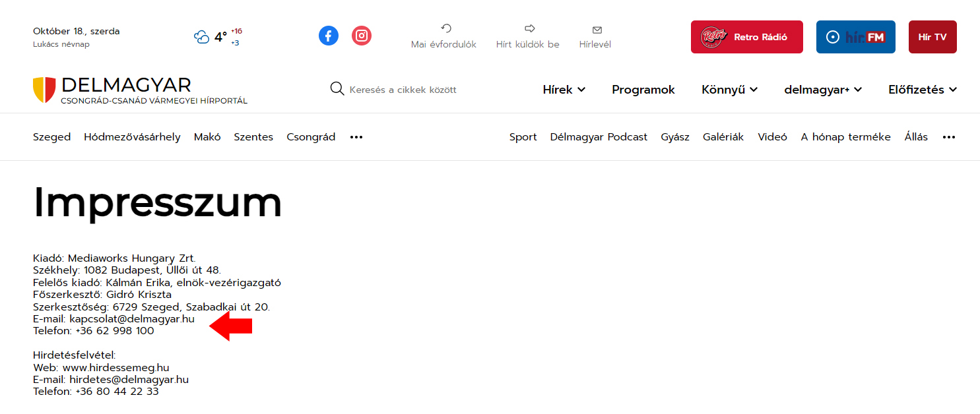Click the DELMAGYAR shield logo
This screenshot has height=414, width=980.
[44, 90]
